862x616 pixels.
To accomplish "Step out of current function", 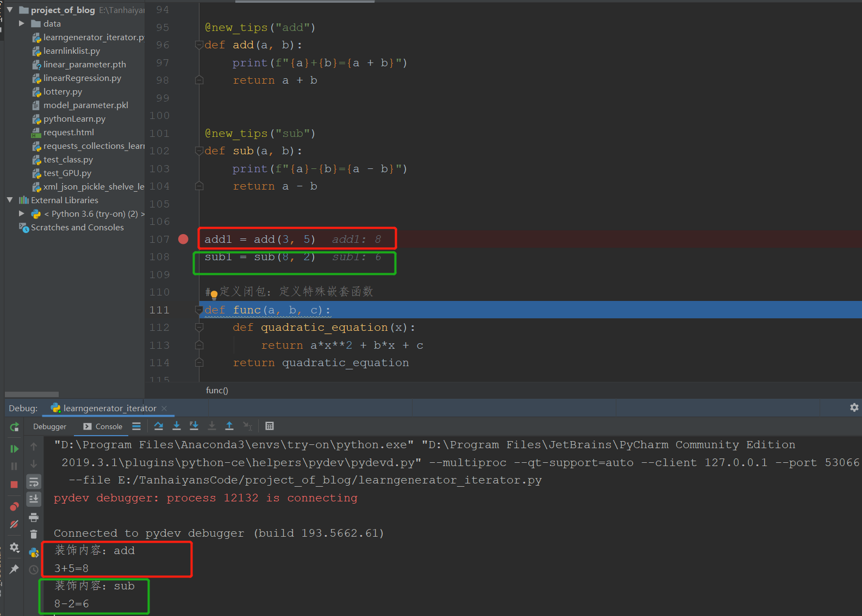I will tap(229, 426).
